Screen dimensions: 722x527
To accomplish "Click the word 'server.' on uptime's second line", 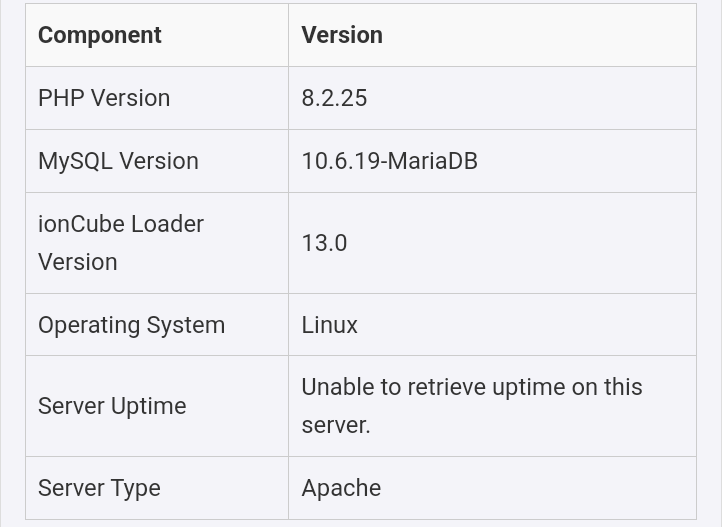I will point(335,425).
